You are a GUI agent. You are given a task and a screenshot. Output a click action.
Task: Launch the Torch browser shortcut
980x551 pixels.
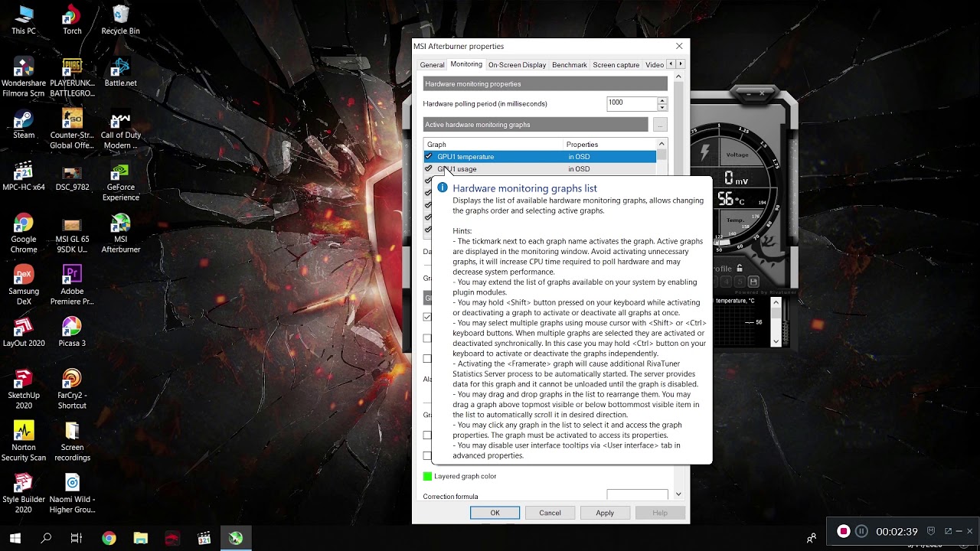(x=72, y=21)
